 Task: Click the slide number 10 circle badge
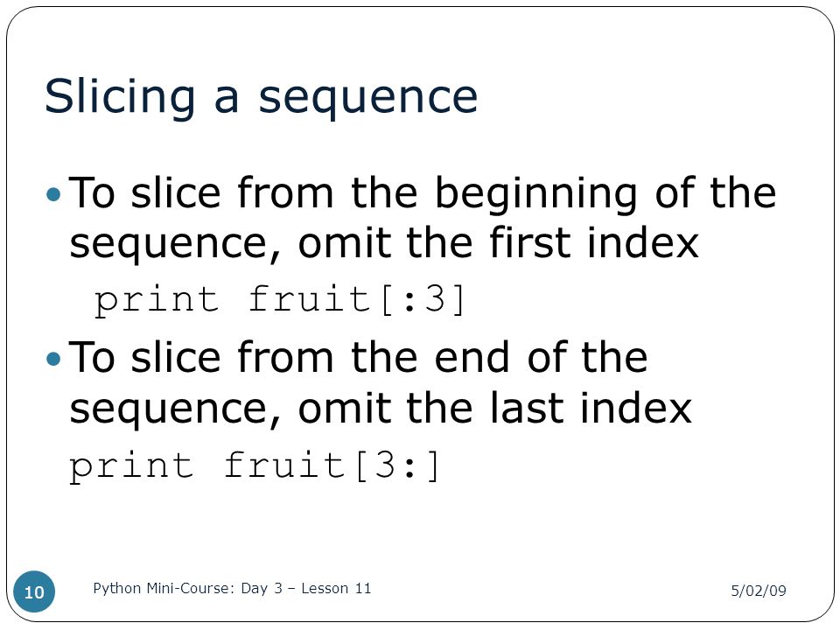click(x=34, y=591)
